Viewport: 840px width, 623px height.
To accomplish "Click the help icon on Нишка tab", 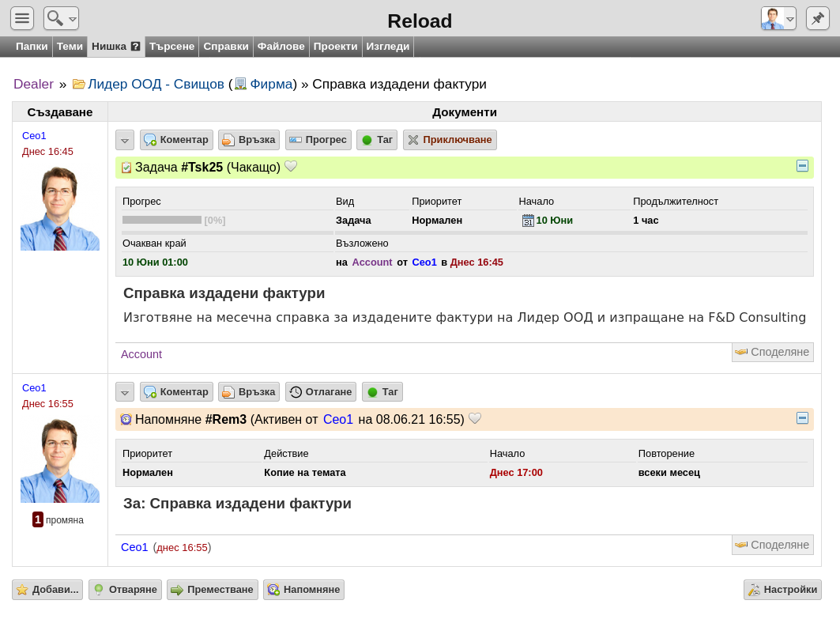I will point(136,47).
